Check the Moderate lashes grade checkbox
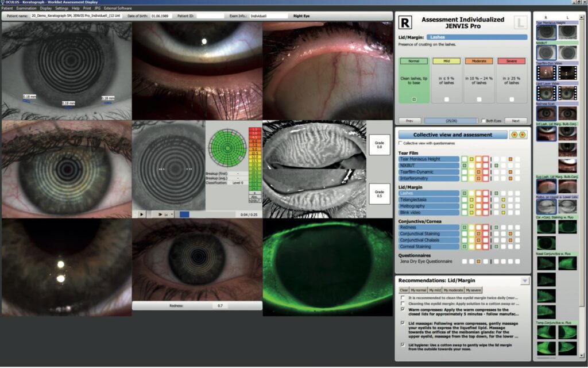The height and width of the screenshot is (368, 588). [x=479, y=99]
